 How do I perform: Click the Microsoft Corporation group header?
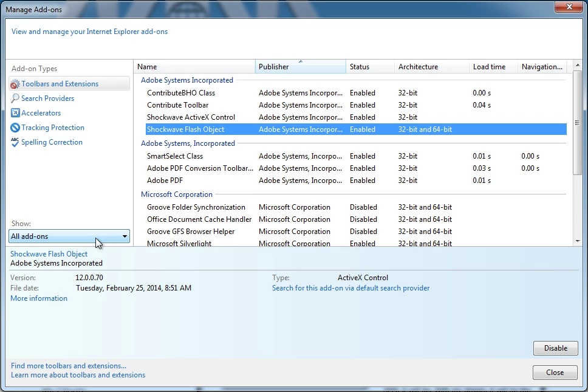(x=177, y=194)
